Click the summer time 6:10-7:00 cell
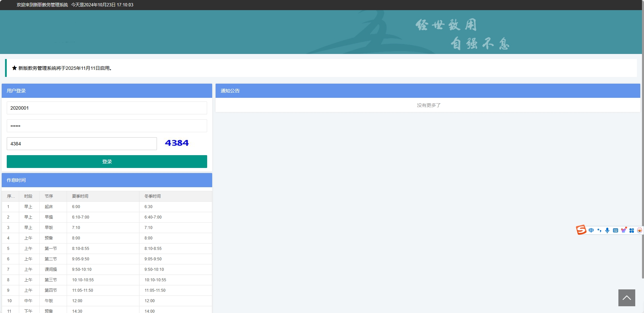The width and height of the screenshot is (644, 313). [103, 217]
